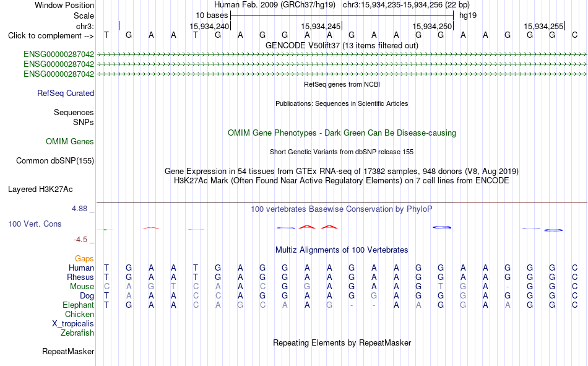
Task: Open first ENSG00000287042 transcript label
Action: click(x=59, y=54)
